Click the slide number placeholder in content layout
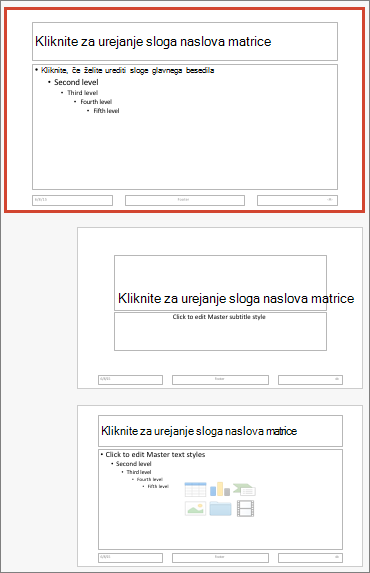Viewport: 370px width, 573px height. [310, 558]
